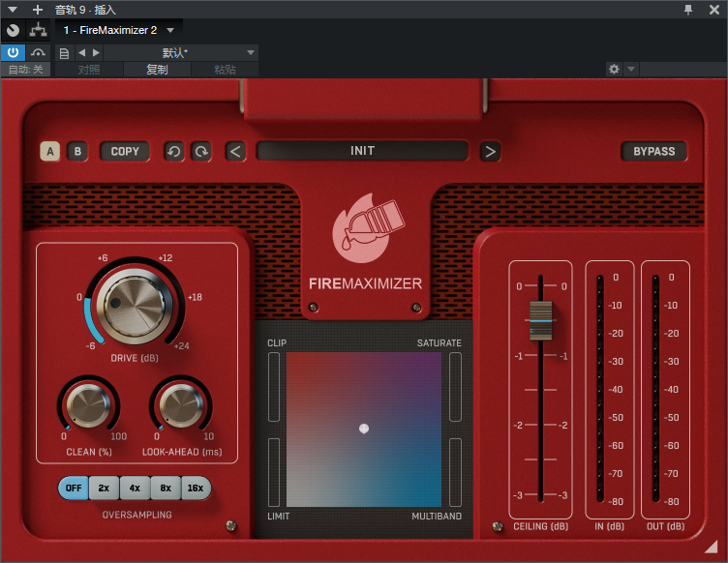
Task: Click the OUT (dB) meter
Action: [655, 389]
